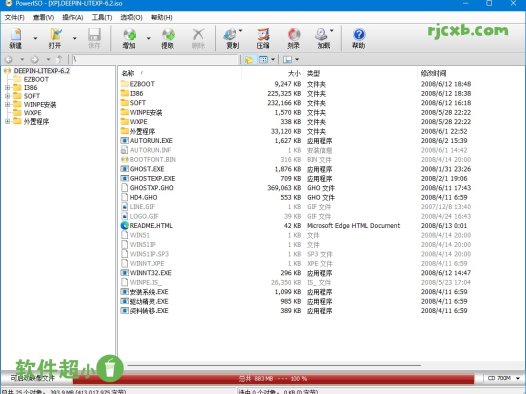Select GHOSTEXP.EXE in the file list
This screenshot has width=526, height=394.
point(152,178)
